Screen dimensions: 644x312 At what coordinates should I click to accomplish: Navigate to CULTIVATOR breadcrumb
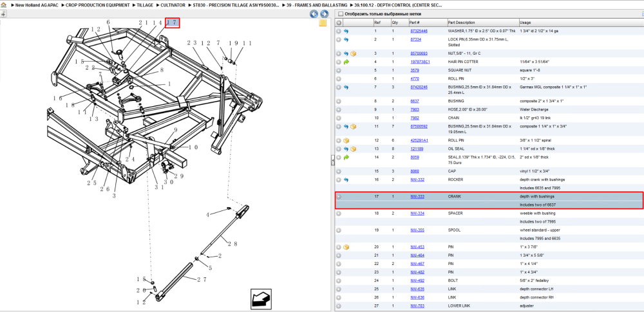173,5
